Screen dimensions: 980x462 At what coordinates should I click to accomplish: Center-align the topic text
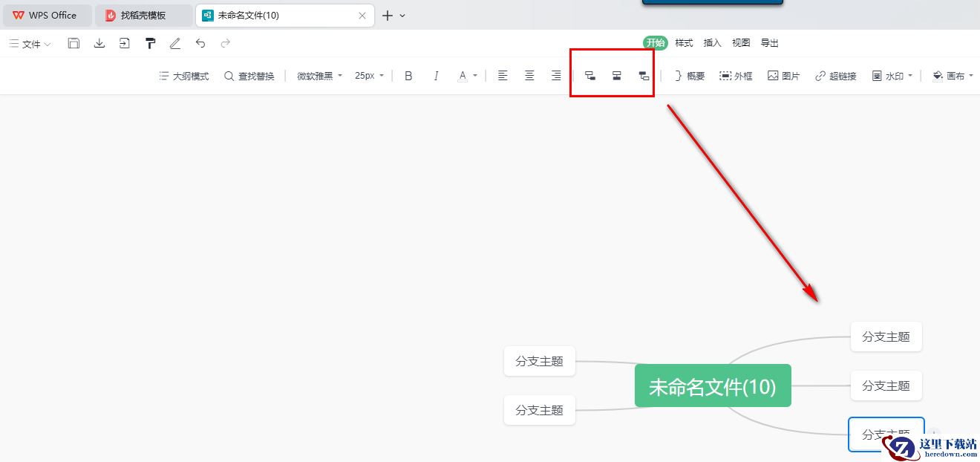[529, 76]
